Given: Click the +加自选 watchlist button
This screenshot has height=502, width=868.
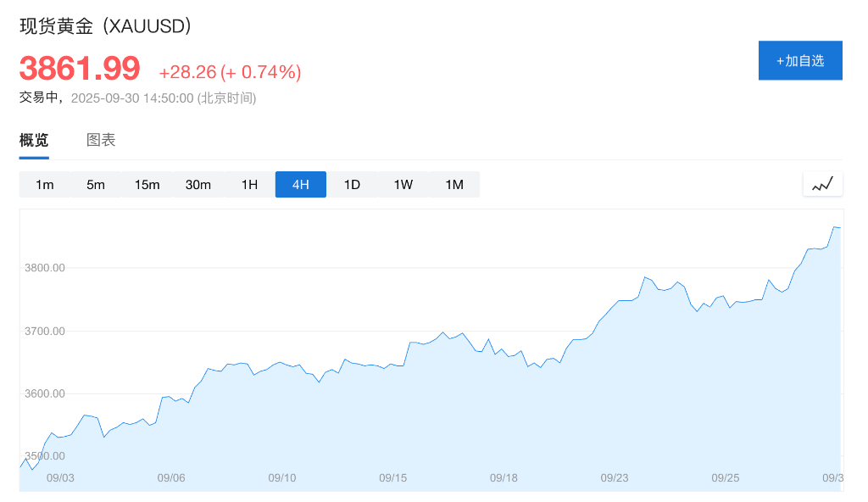Looking at the screenshot, I should (x=800, y=60).
